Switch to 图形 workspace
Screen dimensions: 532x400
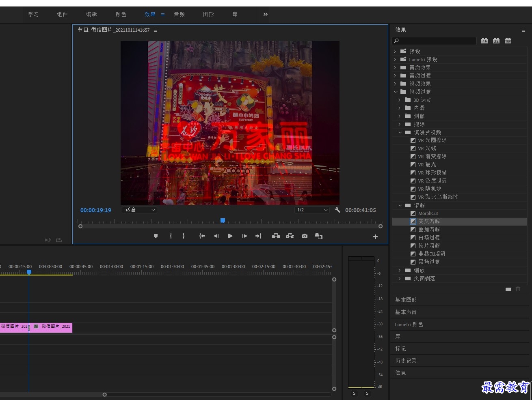[x=208, y=14]
